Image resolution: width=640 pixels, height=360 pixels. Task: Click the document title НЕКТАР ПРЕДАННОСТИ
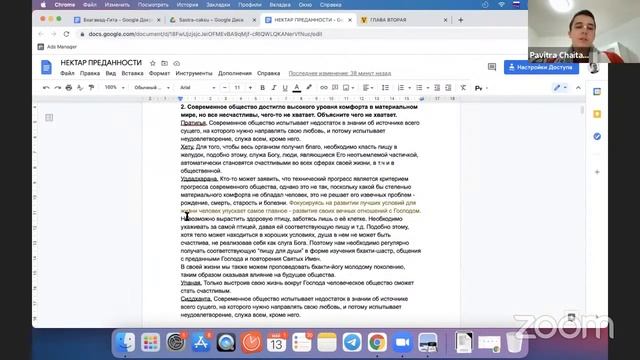point(101,63)
